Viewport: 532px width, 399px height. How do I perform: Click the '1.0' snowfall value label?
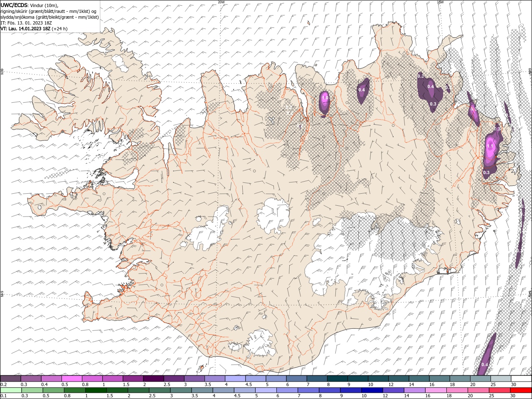325,98
